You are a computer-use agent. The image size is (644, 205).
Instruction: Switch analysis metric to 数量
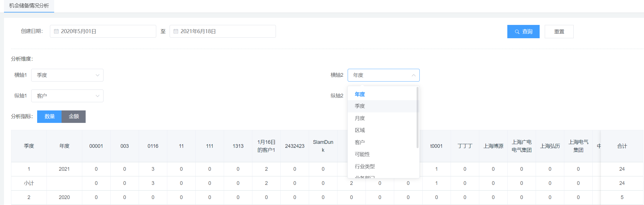[49, 117]
